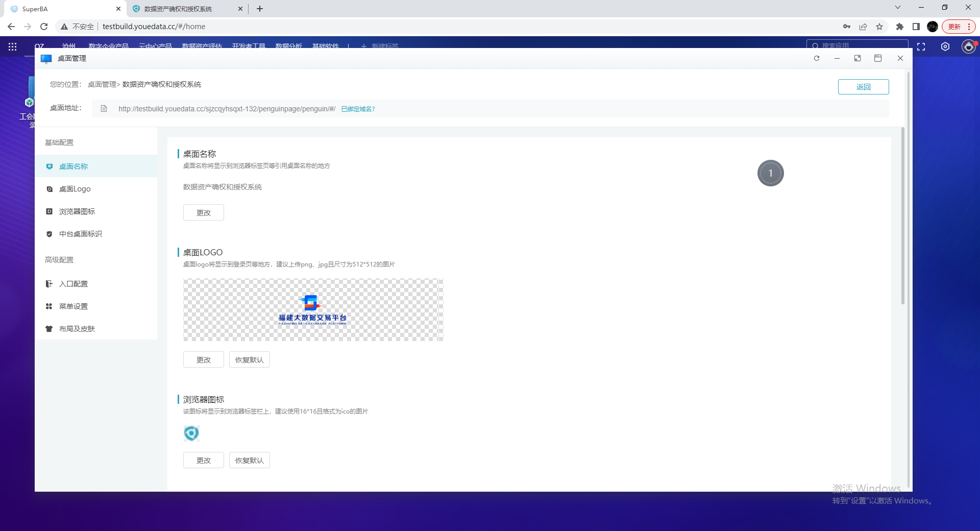Viewport: 980px width, 531px height.
Task: Close the 数据资产确权和授权系统 browser tab
Action: pyautogui.click(x=240, y=9)
